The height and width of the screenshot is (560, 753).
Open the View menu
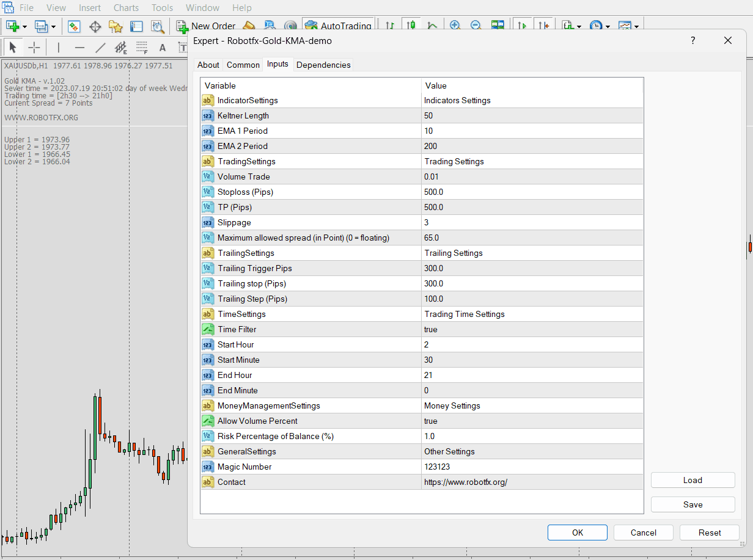[x=56, y=8]
